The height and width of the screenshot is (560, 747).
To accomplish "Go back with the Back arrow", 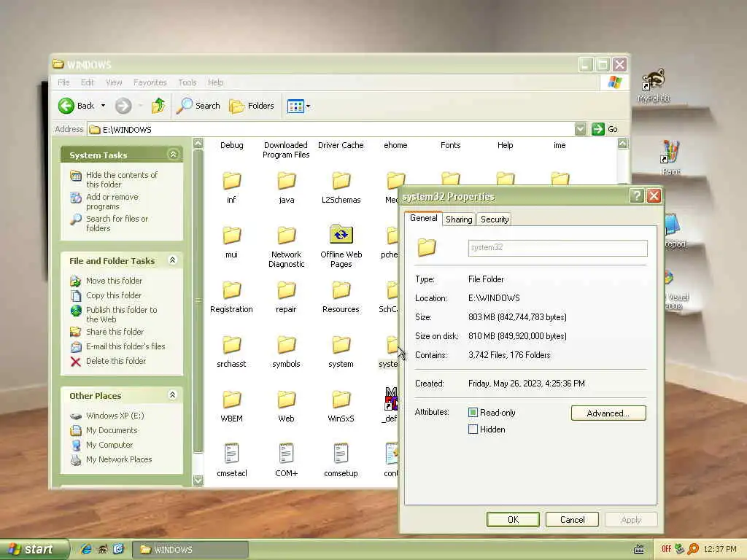I will point(76,106).
